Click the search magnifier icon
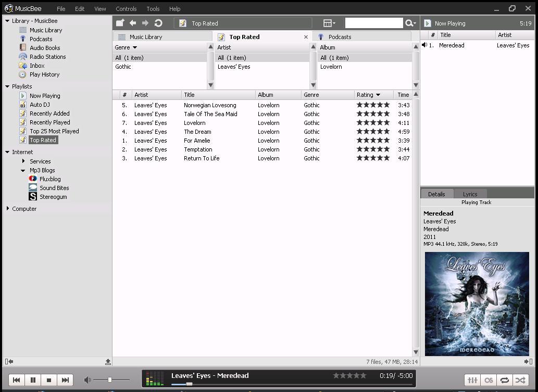 (410, 23)
